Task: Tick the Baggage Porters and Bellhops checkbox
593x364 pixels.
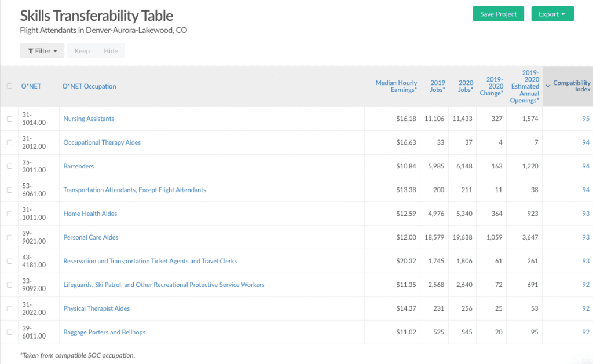Action: click(9, 332)
